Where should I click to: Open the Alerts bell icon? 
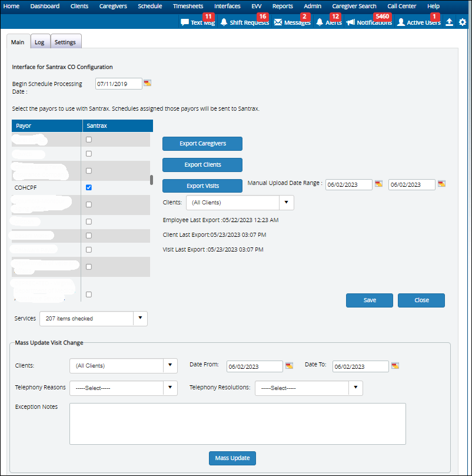[x=320, y=22]
